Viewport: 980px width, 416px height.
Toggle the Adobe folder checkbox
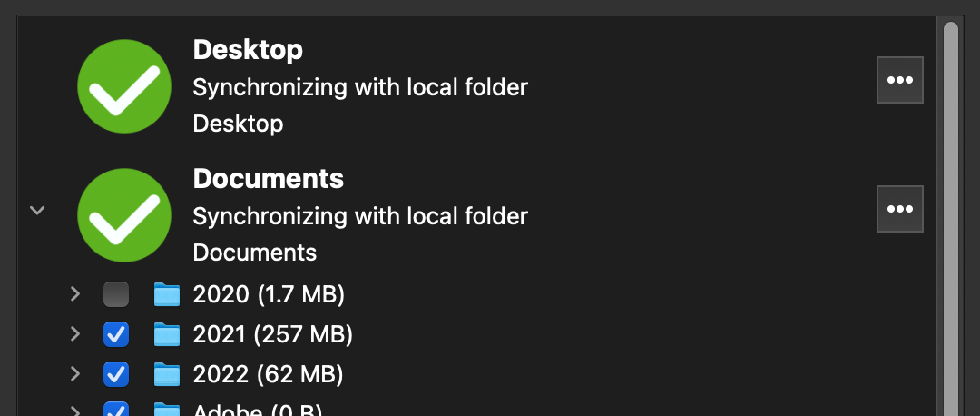point(116,410)
